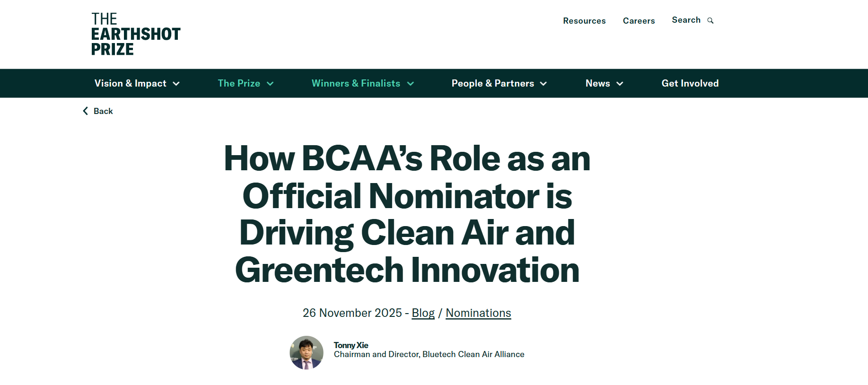Image resolution: width=868 pixels, height=385 pixels.
Task: Go to the Get Involved page
Action: point(690,83)
